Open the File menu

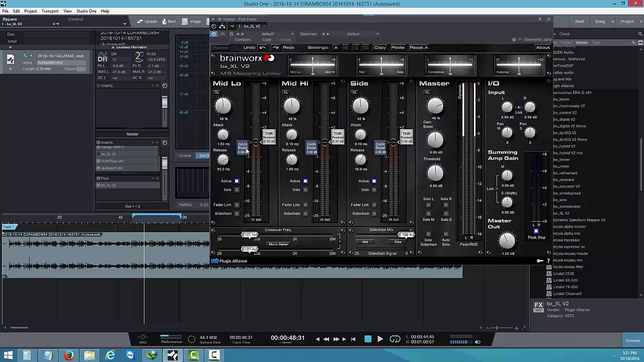[5, 11]
